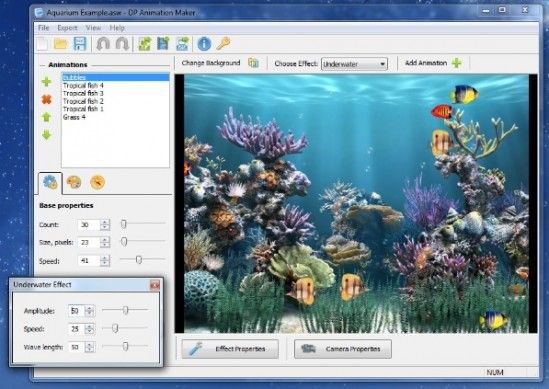Delete animation with the orange X icon
The width and height of the screenshot is (549, 389).
[47, 99]
